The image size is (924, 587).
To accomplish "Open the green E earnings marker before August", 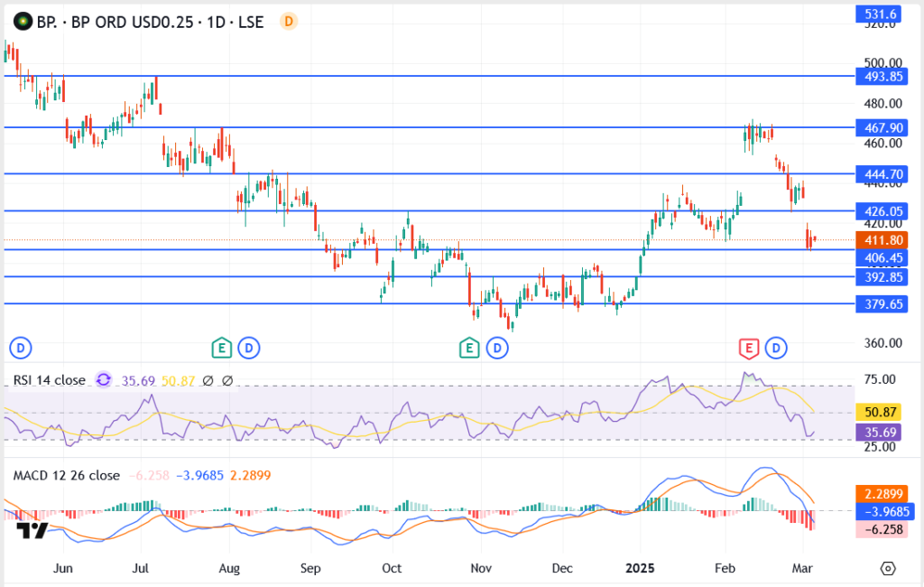I will pyautogui.click(x=220, y=347).
